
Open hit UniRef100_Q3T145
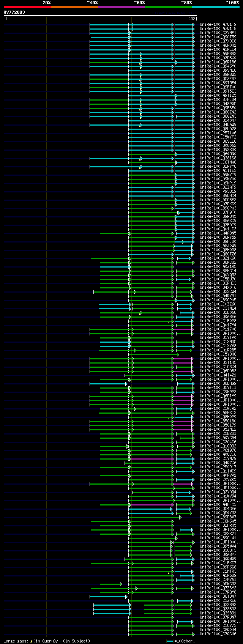click(x=218, y=362)
